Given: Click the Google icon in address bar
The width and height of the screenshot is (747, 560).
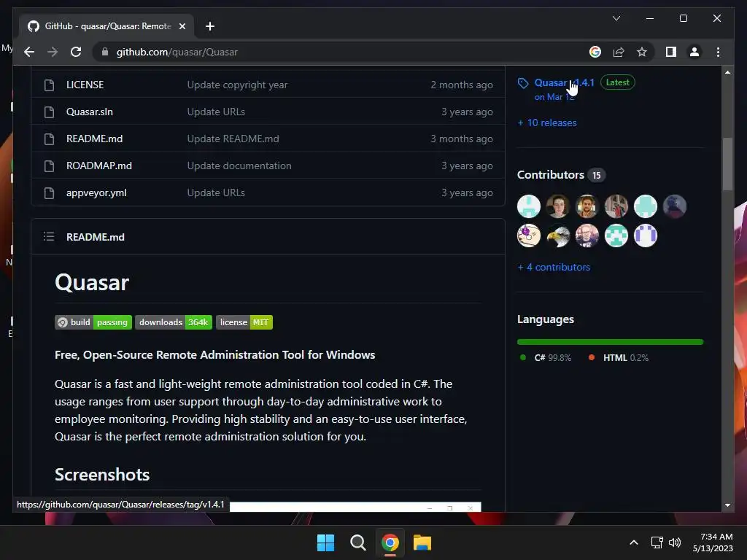Looking at the screenshot, I should pos(595,52).
